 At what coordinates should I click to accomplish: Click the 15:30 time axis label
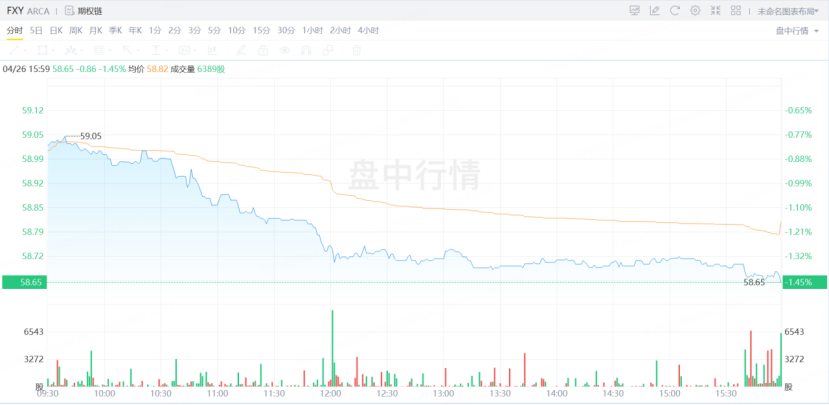tap(725, 394)
